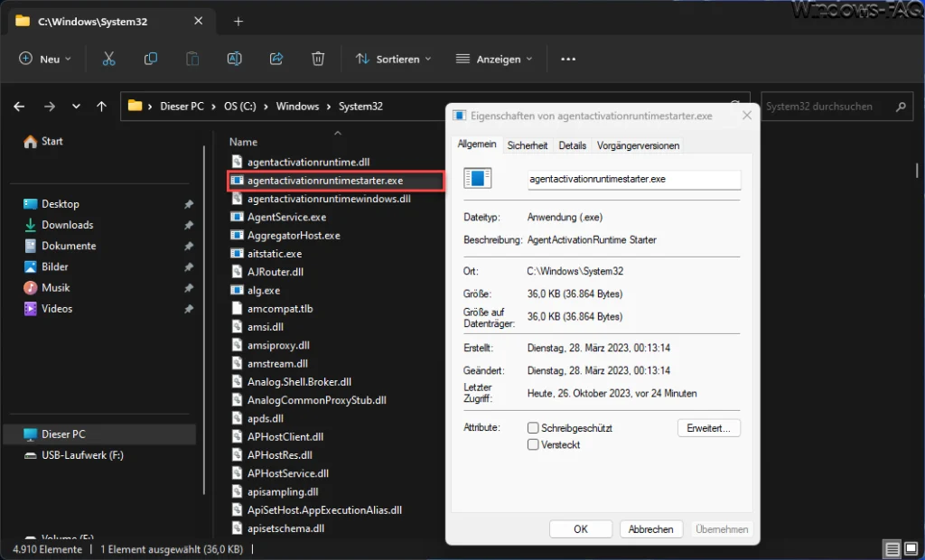
Task: Select the Allgemein tab
Action: [477, 144]
